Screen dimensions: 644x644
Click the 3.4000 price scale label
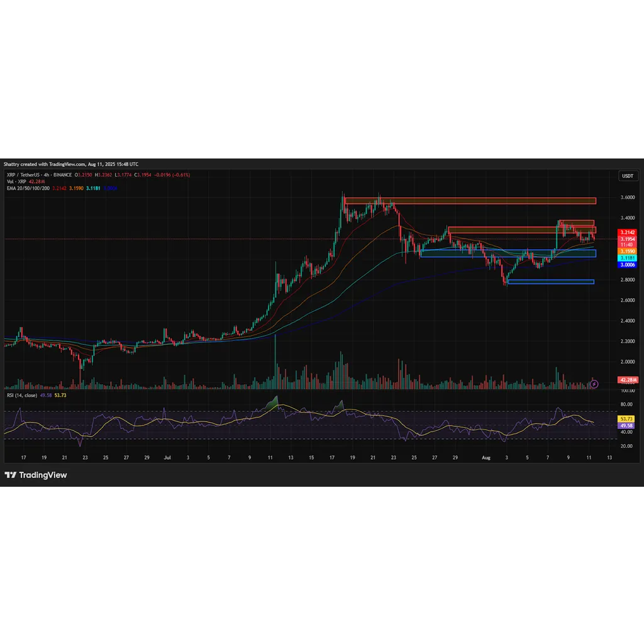pos(627,218)
